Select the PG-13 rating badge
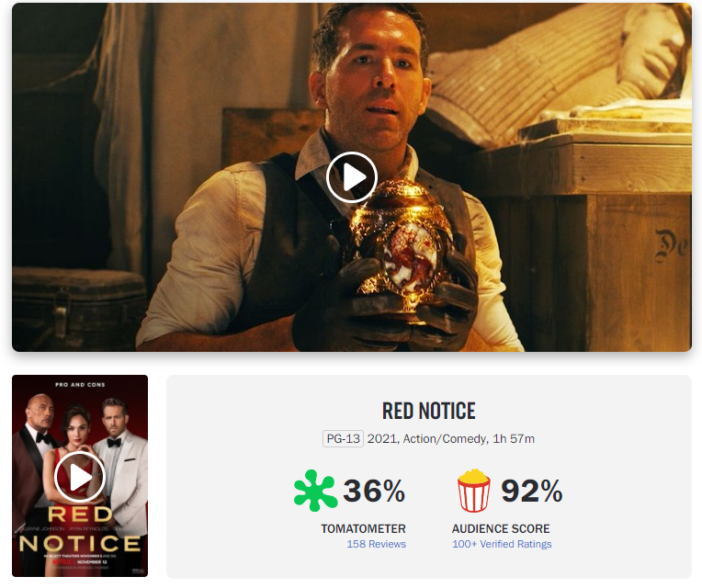Screen dimensions: 702x588 343,438
